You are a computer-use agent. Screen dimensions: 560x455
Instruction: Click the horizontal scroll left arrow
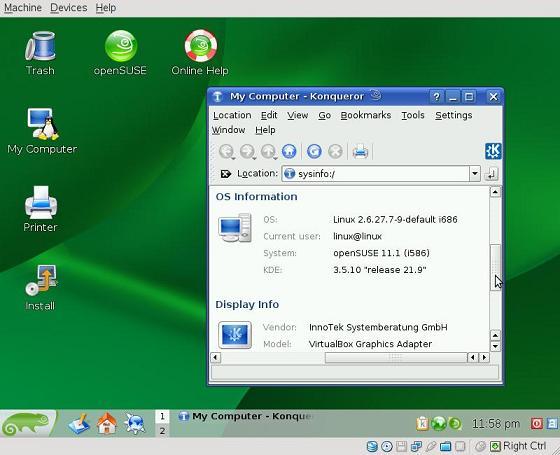point(216,358)
